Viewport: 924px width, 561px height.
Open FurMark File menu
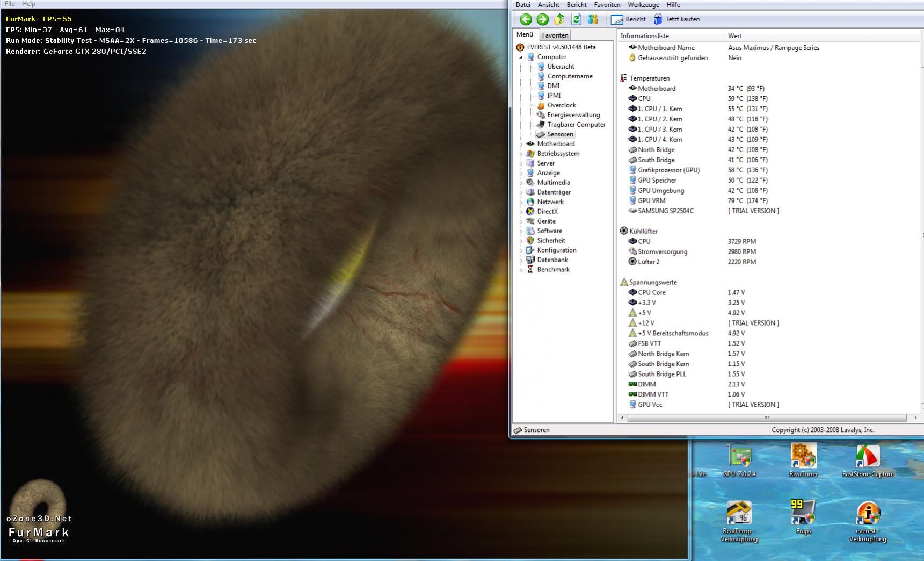[x=10, y=4]
